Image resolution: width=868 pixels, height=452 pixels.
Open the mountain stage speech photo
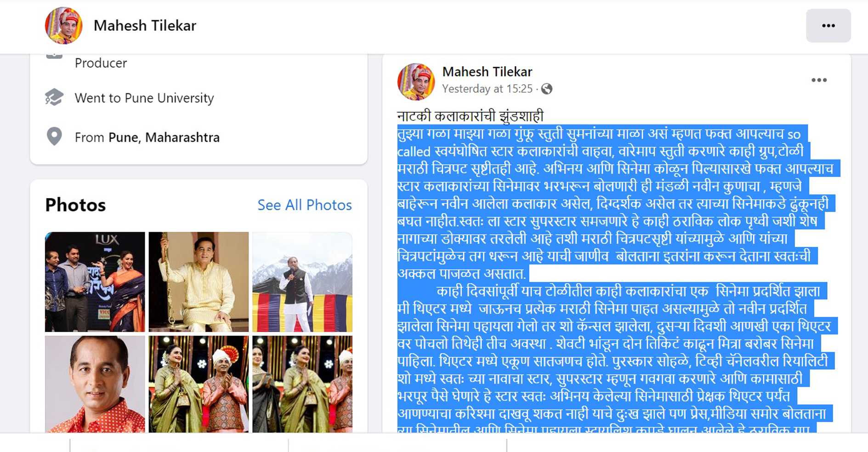point(302,282)
